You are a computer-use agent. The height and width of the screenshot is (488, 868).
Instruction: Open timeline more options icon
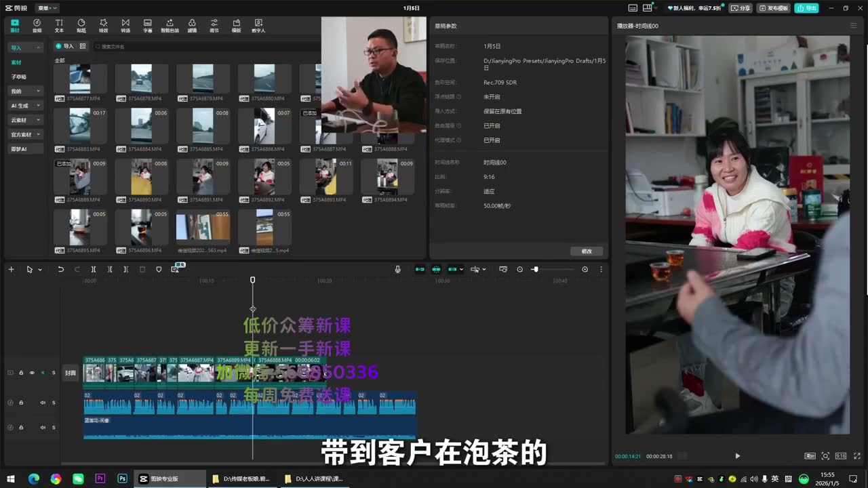coord(601,269)
